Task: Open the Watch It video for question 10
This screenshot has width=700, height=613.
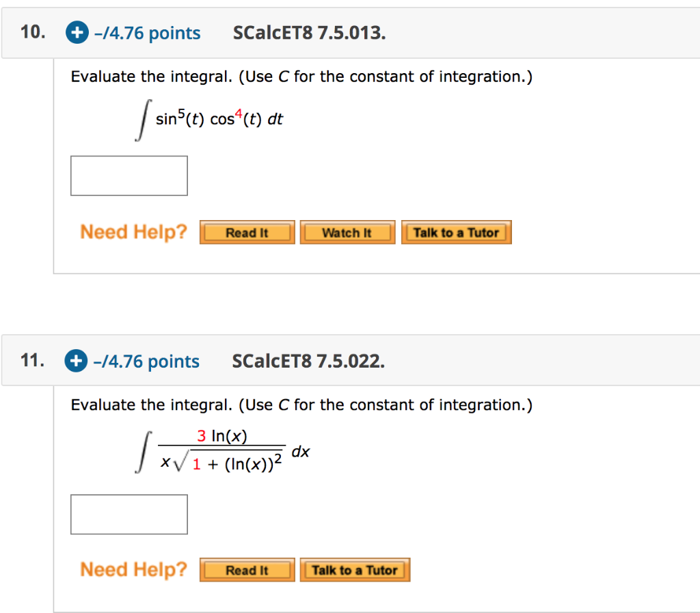Action: click(347, 232)
